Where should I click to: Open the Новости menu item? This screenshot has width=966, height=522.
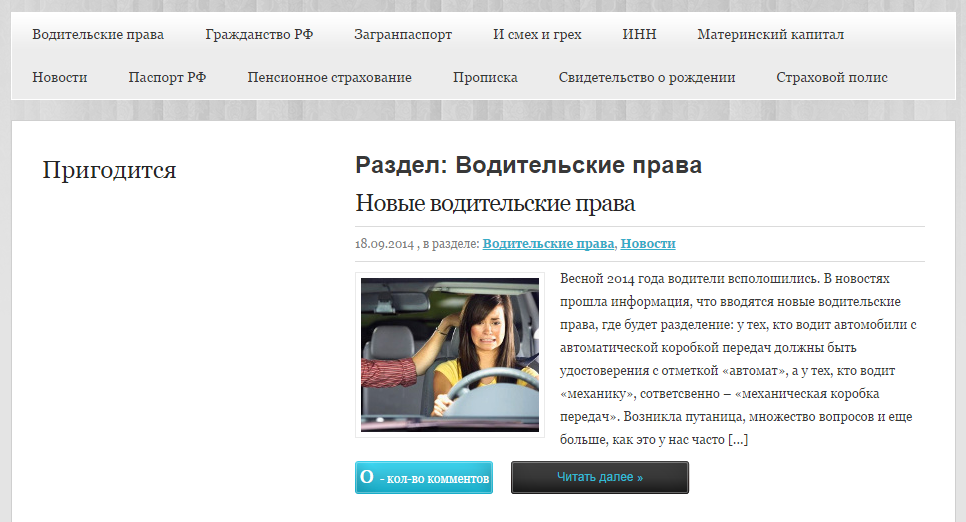click(x=60, y=78)
